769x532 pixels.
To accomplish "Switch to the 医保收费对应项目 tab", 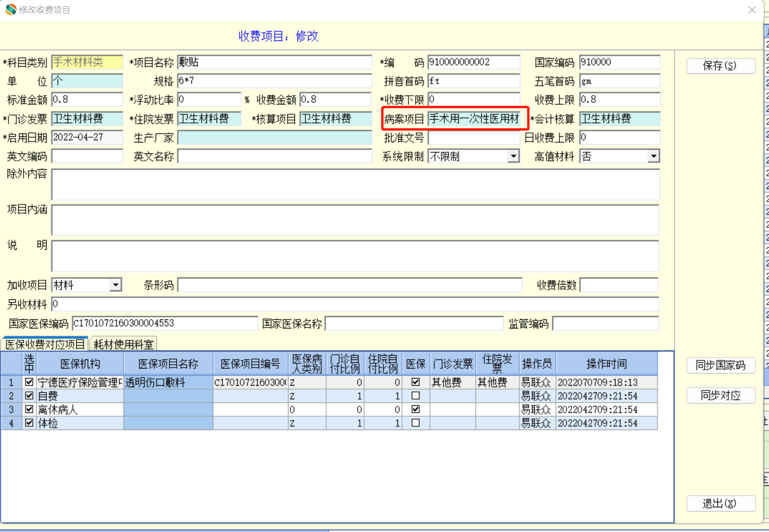I will [x=45, y=344].
